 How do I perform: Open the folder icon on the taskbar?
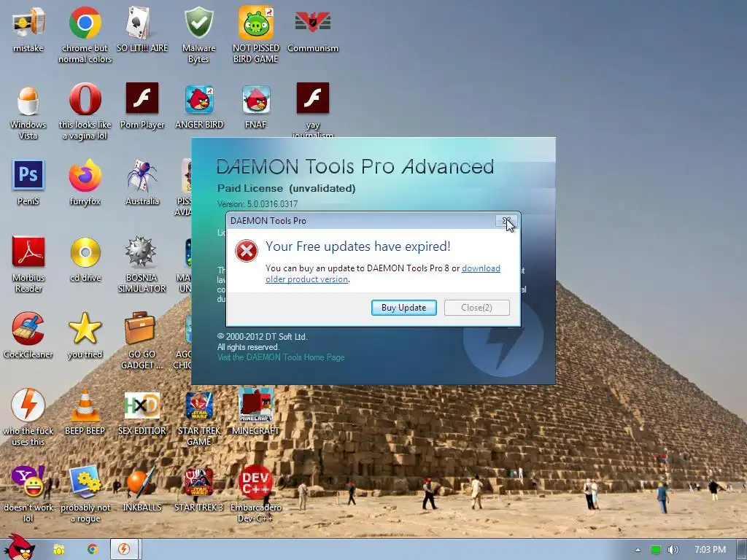click(59, 550)
